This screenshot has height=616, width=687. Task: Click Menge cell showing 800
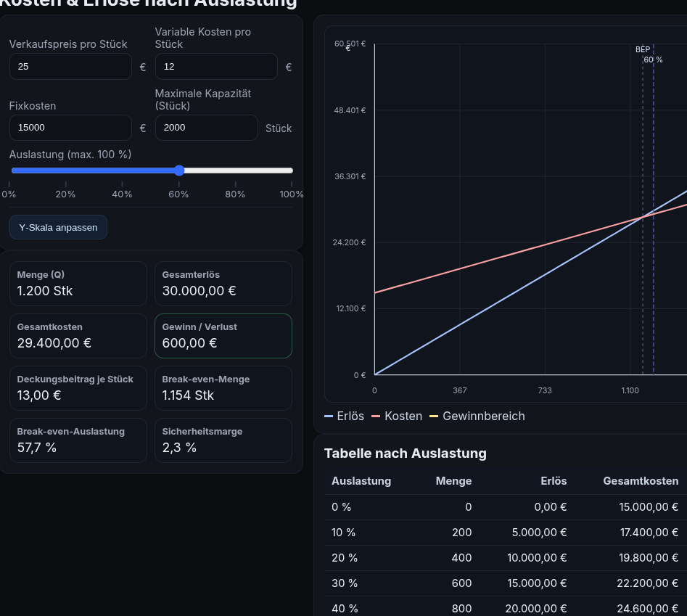(x=462, y=609)
